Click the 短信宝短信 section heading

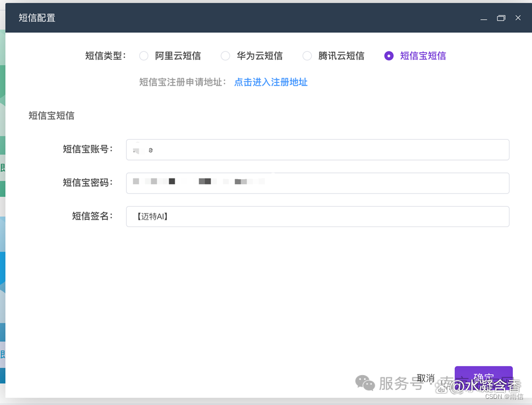[51, 115]
